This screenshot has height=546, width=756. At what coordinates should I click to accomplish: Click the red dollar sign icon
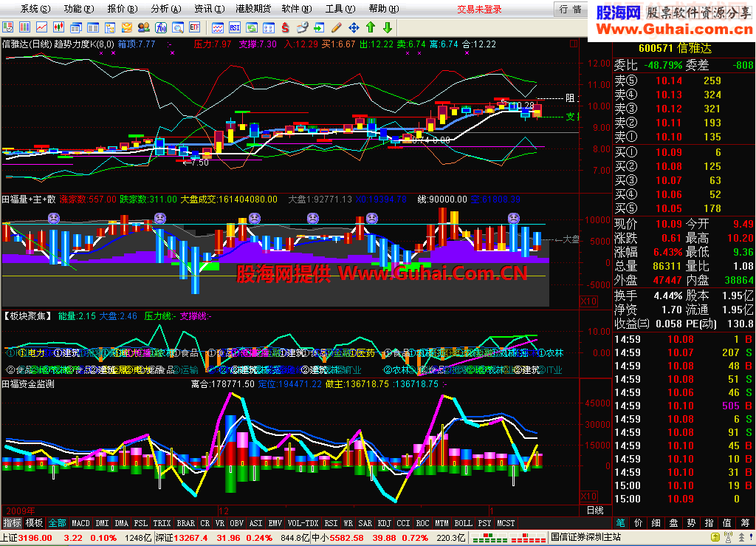click(286, 27)
